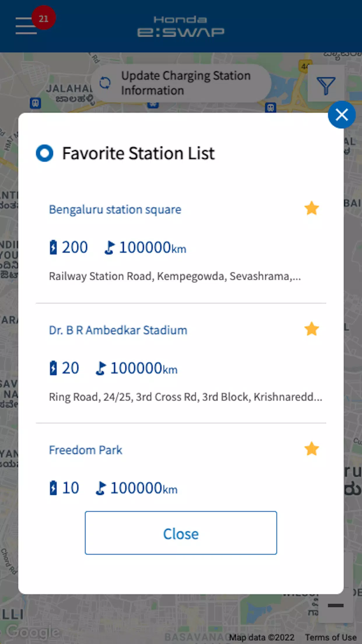Viewport: 362px width, 644px height.
Task: Tap Railway Station Road address text
Action: point(175,276)
